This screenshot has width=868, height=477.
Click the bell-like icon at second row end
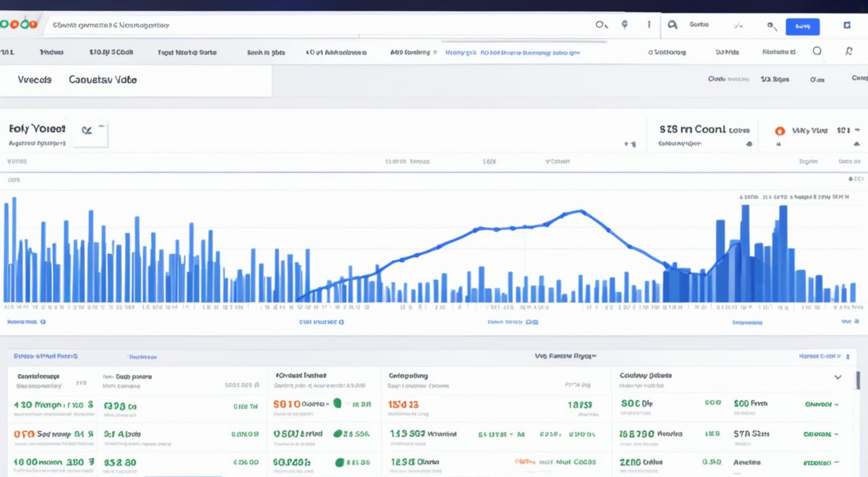tap(848, 51)
